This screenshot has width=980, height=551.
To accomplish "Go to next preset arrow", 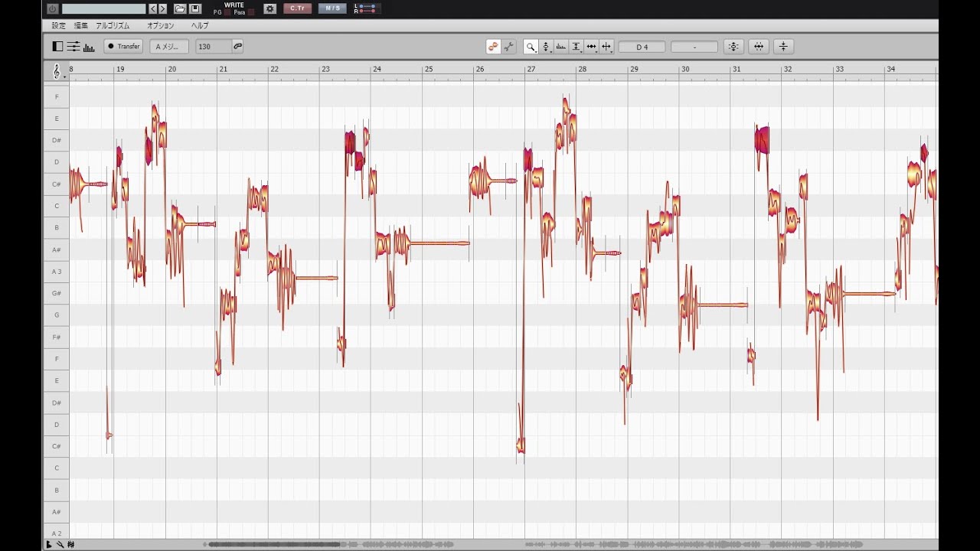I will [x=162, y=8].
